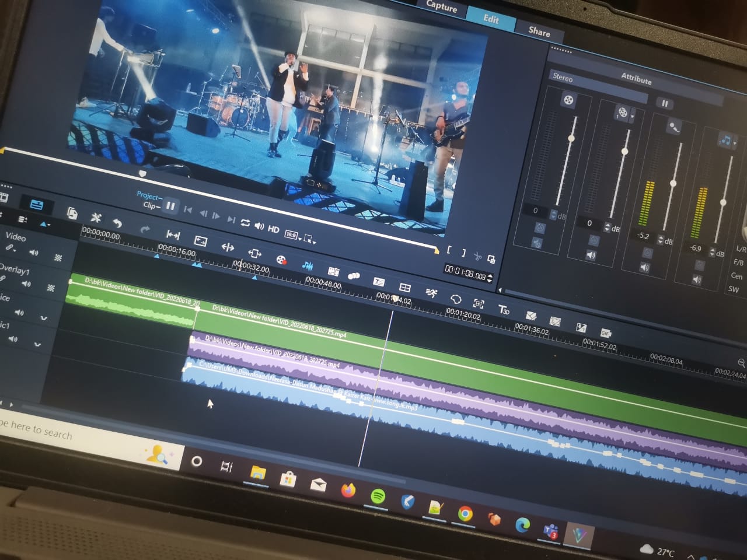The width and height of the screenshot is (747, 560).
Task: Open the 16:9 aspect ratio dropdown
Action: (x=292, y=235)
